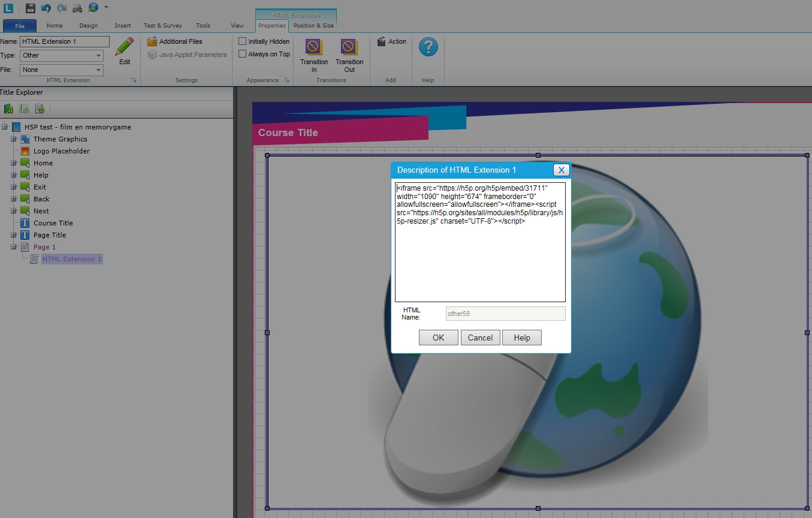Screen dimensions: 812x518
Task: Select Logo Placeholder in the tree
Action: coord(62,151)
